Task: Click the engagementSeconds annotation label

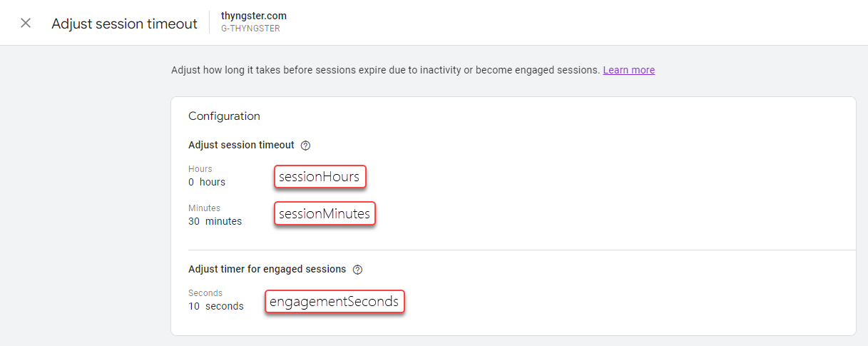Action: click(x=335, y=302)
